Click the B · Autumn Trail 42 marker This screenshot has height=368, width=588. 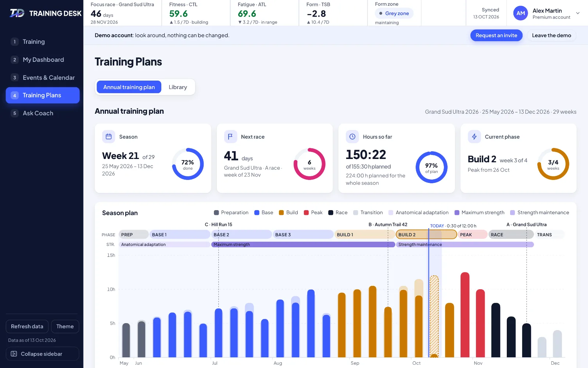coord(388,224)
